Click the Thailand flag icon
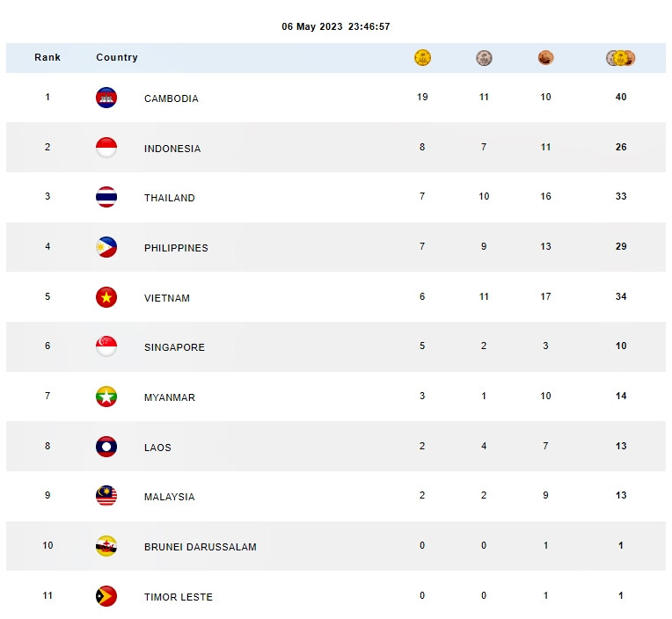This screenshot has height=619, width=672. [x=106, y=197]
